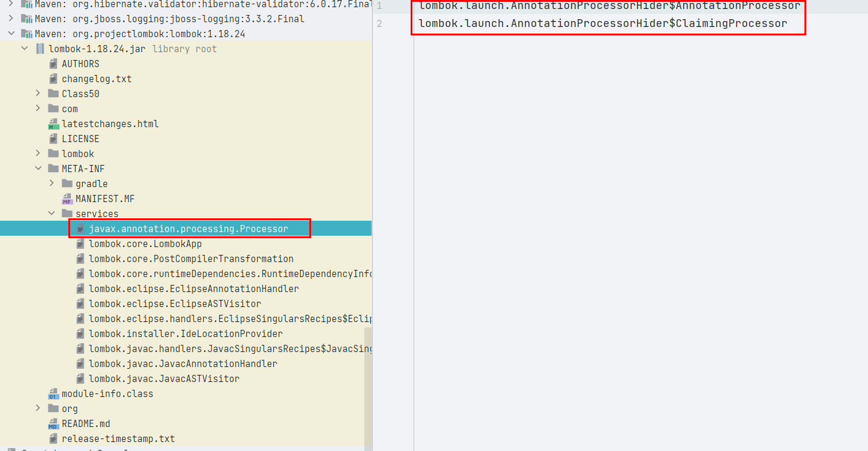Select lombok.javac.JavacASTVisitor file

(x=164, y=378)
